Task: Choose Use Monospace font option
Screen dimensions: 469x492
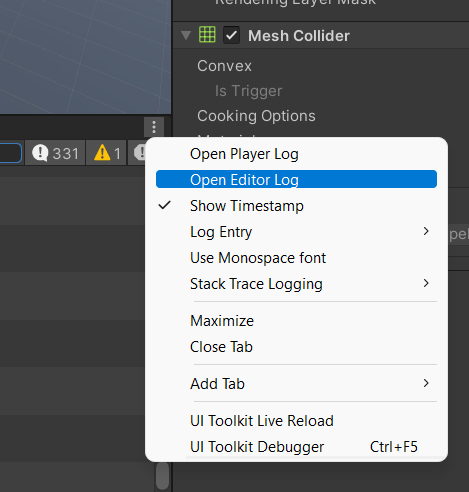Action: 296,257
